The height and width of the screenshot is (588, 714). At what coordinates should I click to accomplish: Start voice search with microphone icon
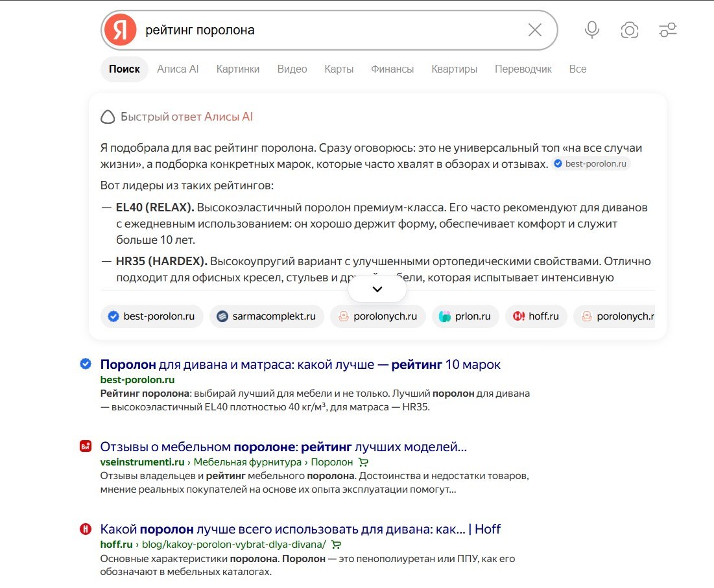[591, 30]
